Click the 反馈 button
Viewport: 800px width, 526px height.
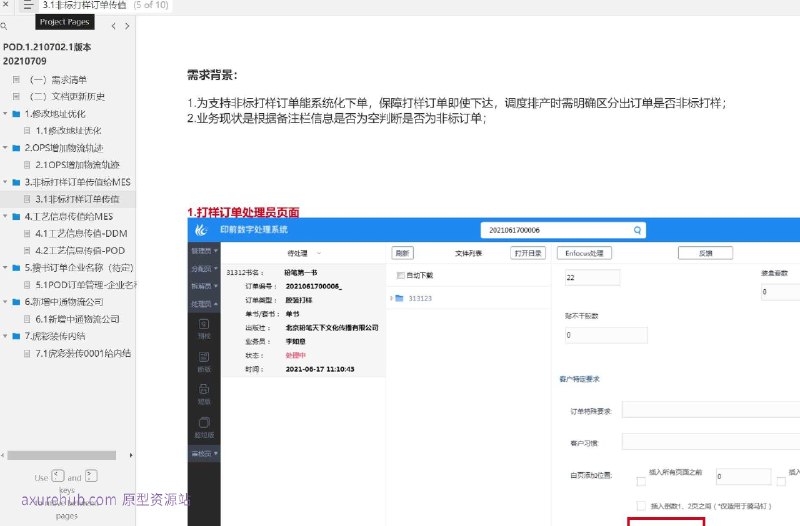coord(706,253)
